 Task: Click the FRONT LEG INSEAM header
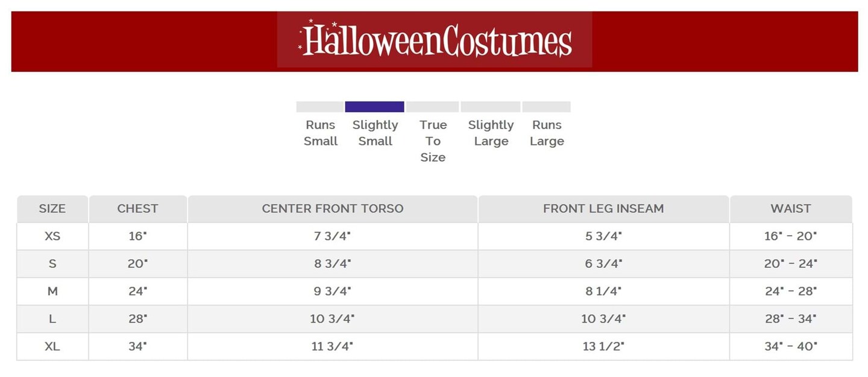(603, 209)
